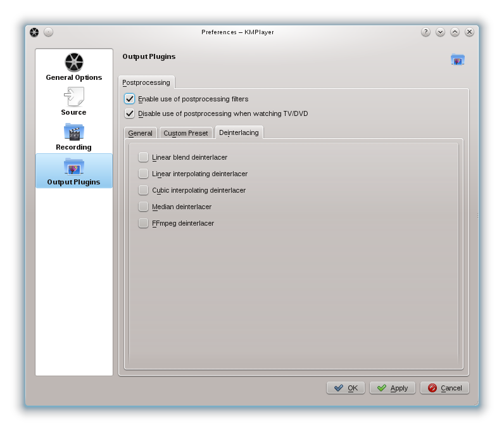Screen dimensions: 504x431
Task: Uncheck Enable use of postprocessing filters
Action: (130, 99)
